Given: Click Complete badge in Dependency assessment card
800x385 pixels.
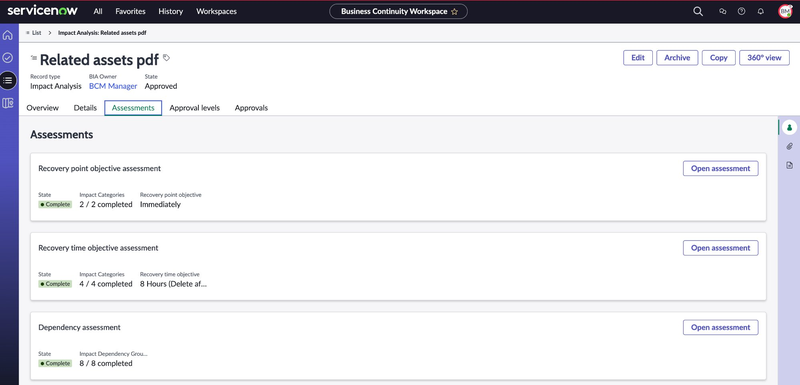Looking at the screenshot, I should click(x=55, y=364).
